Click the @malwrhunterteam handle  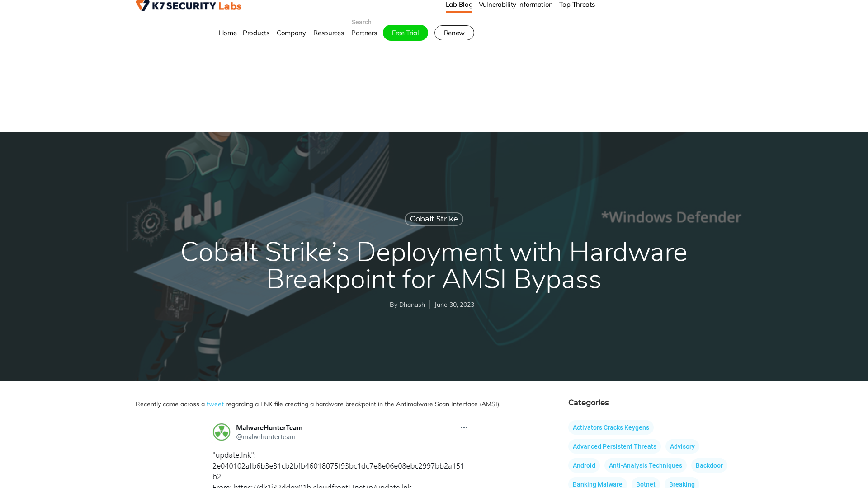pyautogui.click(x=266, y=437)
